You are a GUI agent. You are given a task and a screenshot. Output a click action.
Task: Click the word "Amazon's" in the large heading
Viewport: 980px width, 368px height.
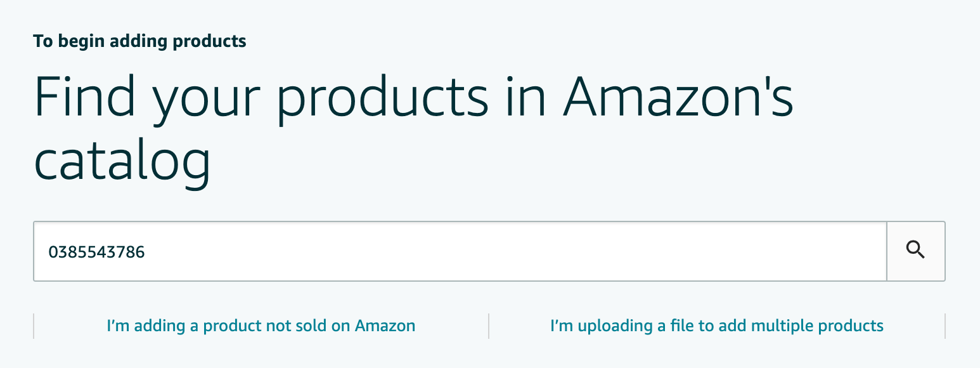pyautogui.click(x=678, y=98)
